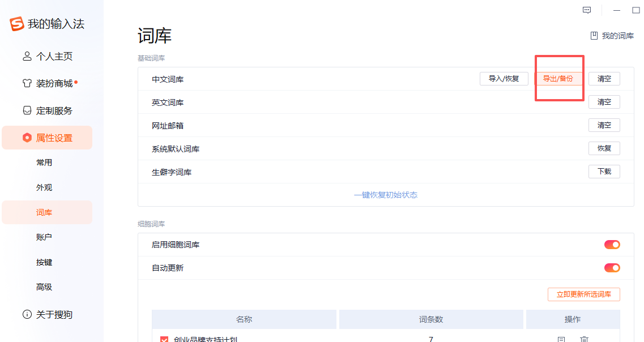644x342 pixels.
Task: Click the 名称 column header
Action: 244,319
